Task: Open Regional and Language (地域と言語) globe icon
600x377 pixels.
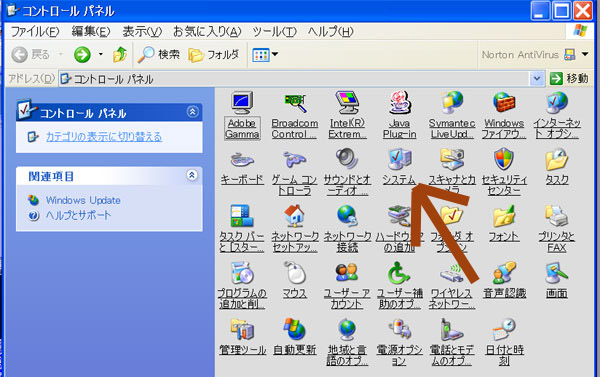Action: click(347, 329)
